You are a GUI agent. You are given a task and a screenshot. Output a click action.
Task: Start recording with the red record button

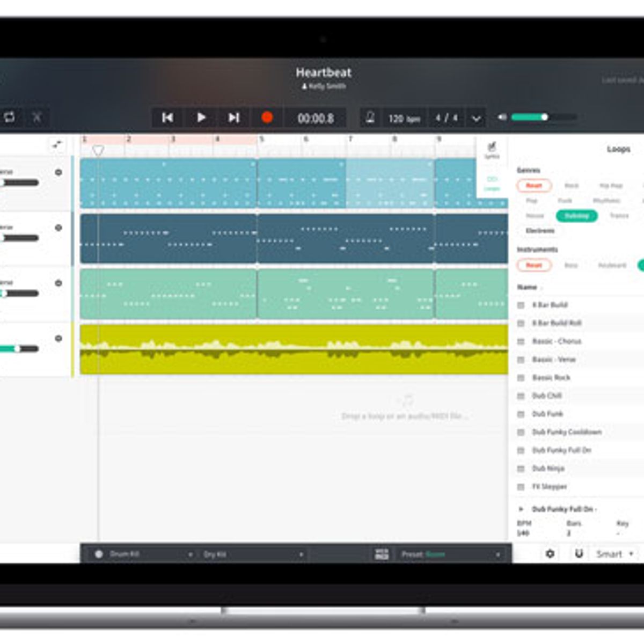pyautogui.click(x=267, y=118)
